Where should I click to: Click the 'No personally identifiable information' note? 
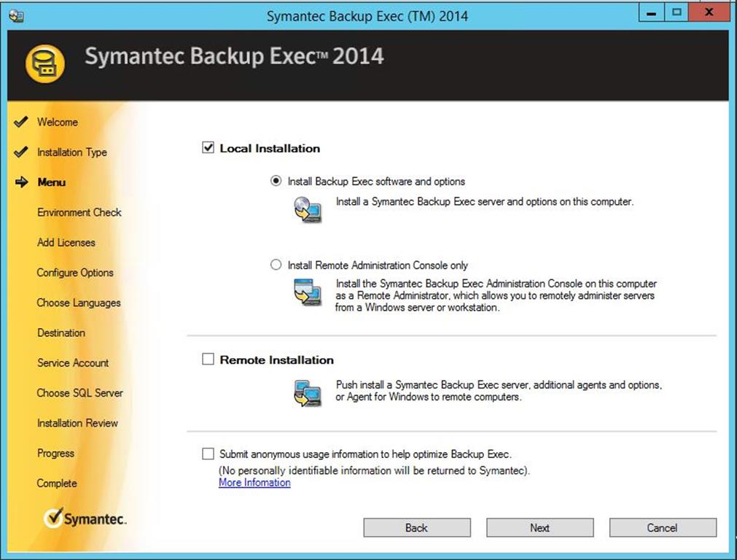(x=374, y=470)
